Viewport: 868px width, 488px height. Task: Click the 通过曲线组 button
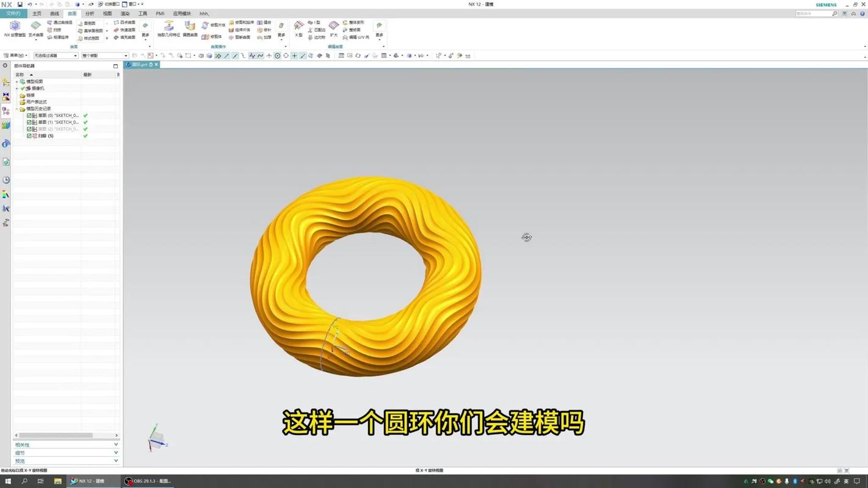tap(60, 23)
